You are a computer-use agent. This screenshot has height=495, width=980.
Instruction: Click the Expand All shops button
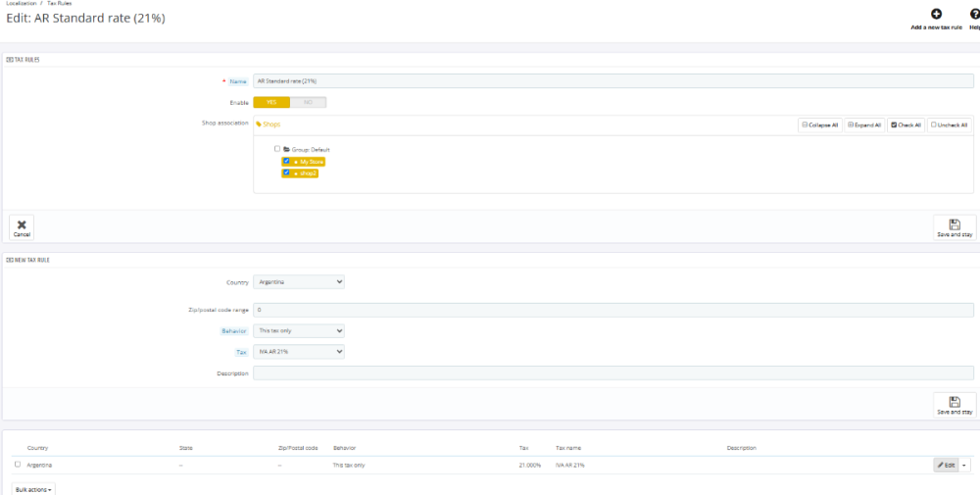pos(864,124)
